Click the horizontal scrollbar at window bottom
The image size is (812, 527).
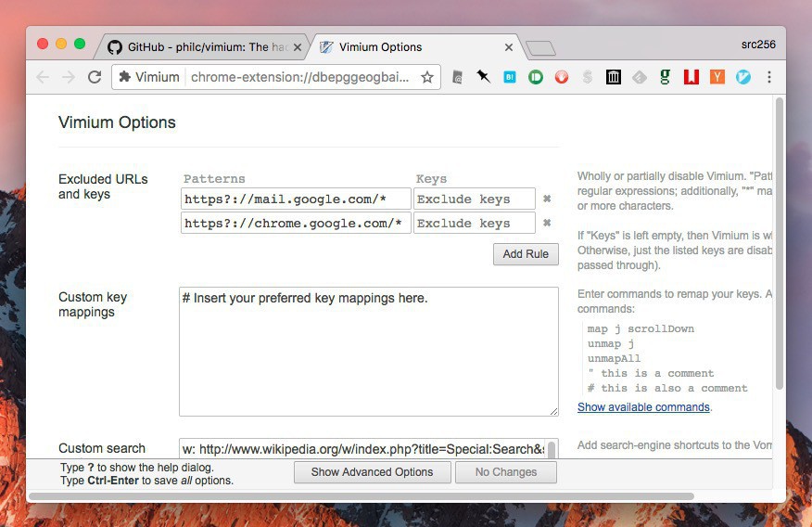(x=362, y=495)
